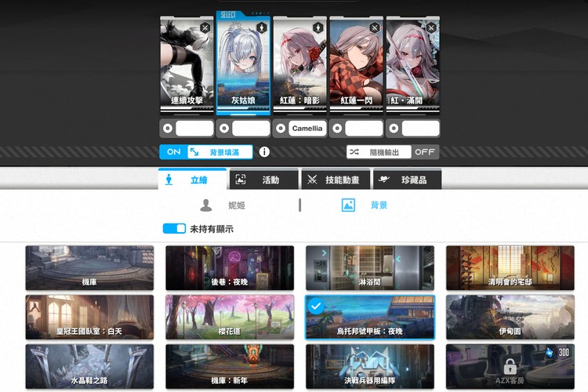The image size is (588, 392).
Task: Click the shuffle icon in 隨機輸出
Action: 354,152
